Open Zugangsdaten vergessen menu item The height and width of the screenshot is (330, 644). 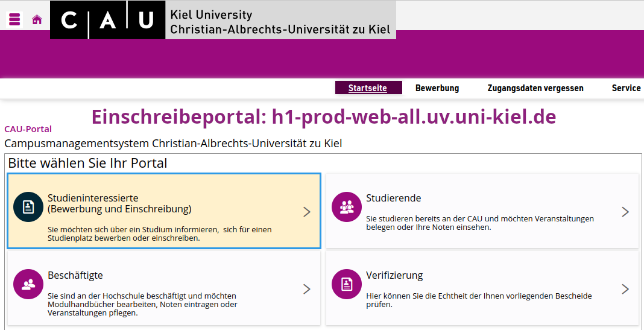[x=535, y=88]
